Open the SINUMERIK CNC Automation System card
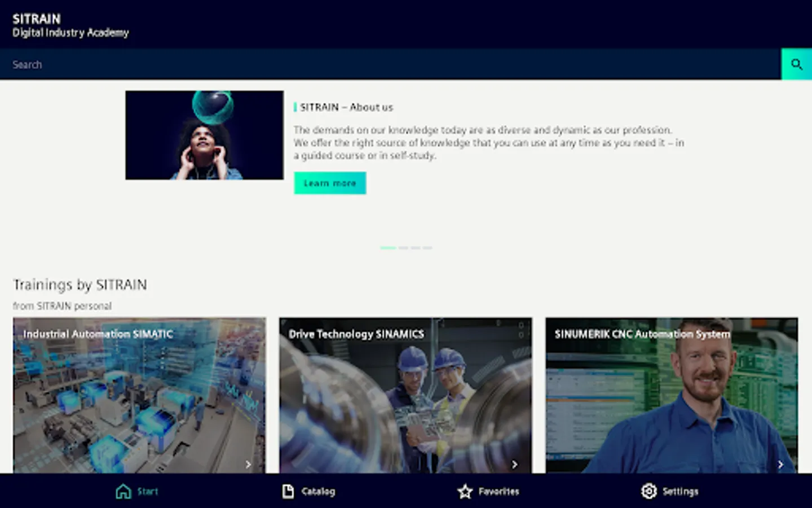812x508 pixels. point(672,395)
